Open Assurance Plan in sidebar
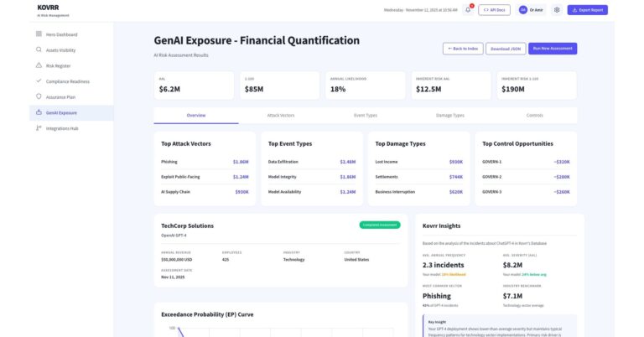644x337 pixels. point(71,97)
